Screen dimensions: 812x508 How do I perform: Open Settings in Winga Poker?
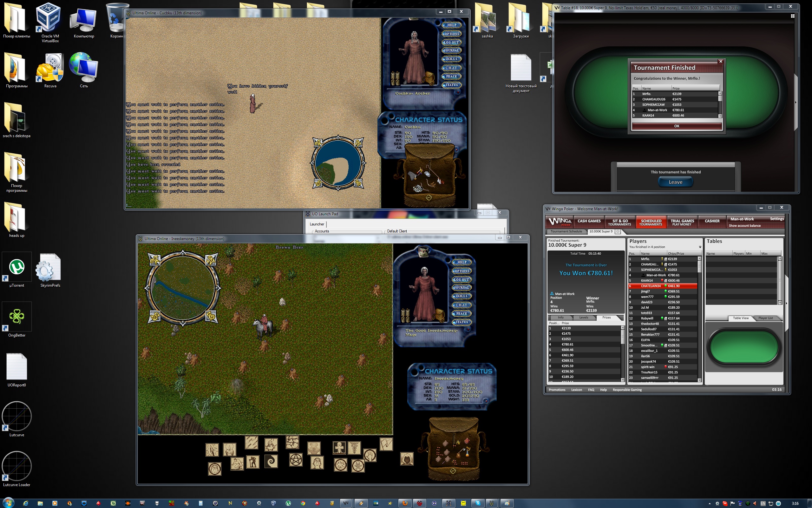[x=776, y=219]
